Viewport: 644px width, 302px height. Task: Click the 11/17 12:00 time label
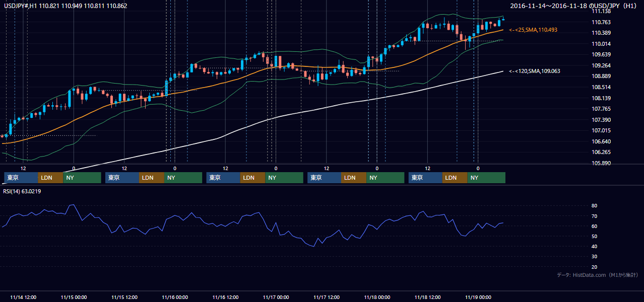(327, 297)
